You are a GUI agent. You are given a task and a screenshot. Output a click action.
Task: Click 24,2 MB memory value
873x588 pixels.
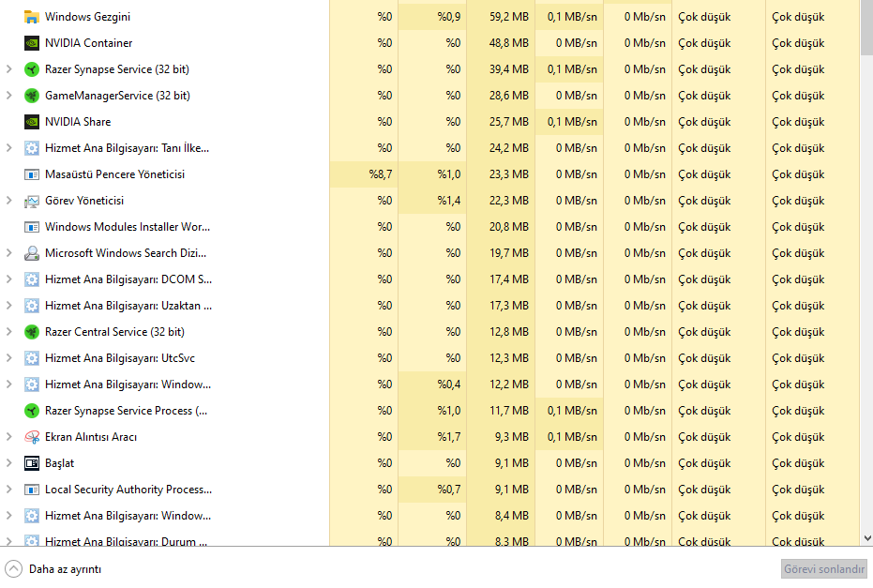(509, 147)
